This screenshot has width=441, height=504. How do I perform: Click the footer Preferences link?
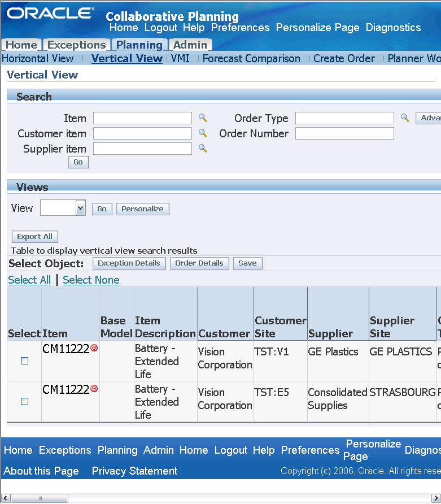click(310, 450)
